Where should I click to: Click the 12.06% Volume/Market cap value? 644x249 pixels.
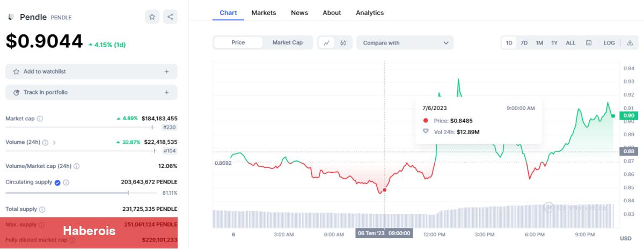[x=167, y=166]
